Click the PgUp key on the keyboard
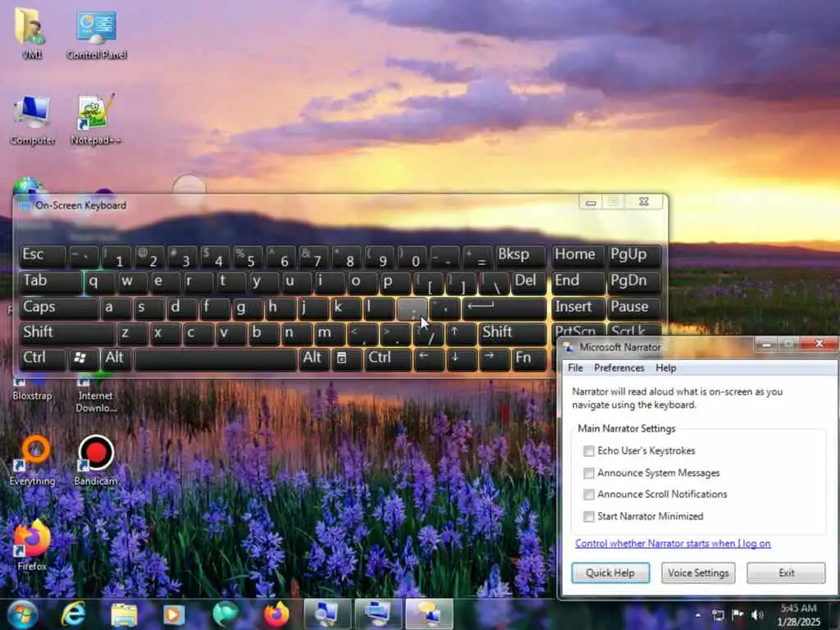 pos(633,257)
